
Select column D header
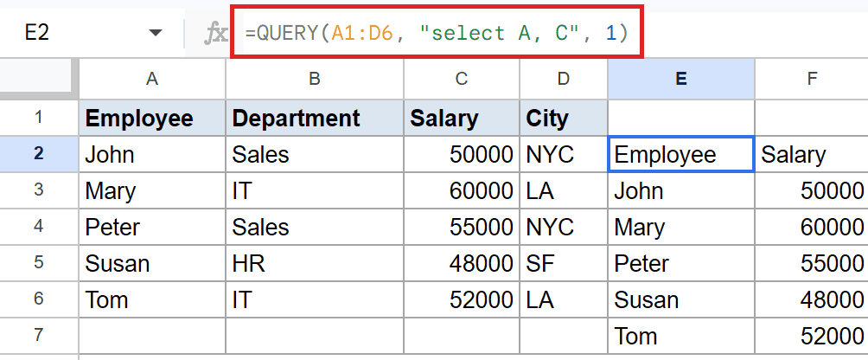tap(564, 79)
